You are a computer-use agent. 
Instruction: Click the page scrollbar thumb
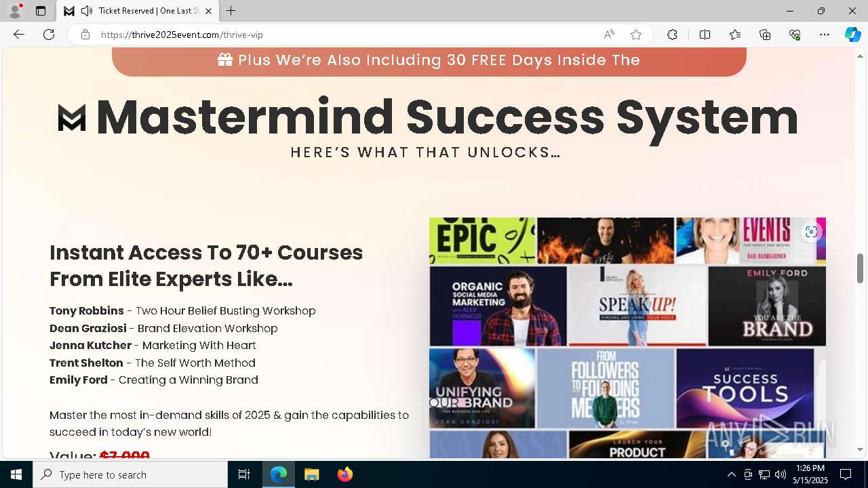[861, 268]
